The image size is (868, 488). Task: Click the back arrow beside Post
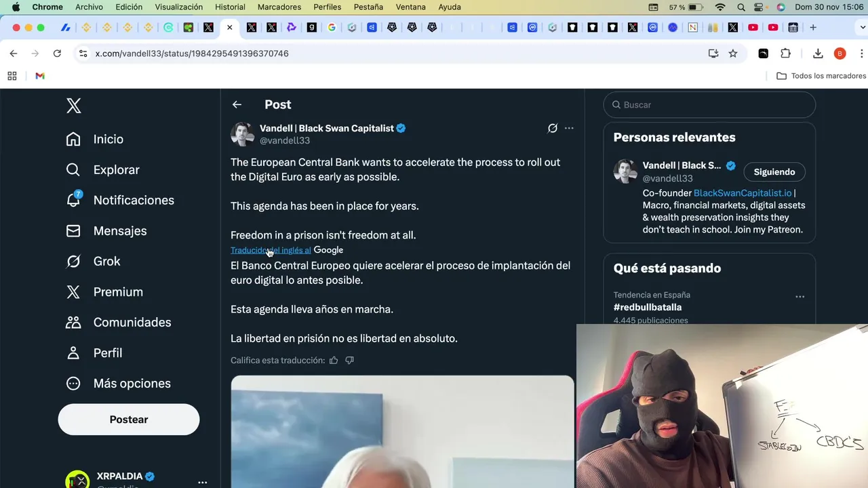click(237, 104)
